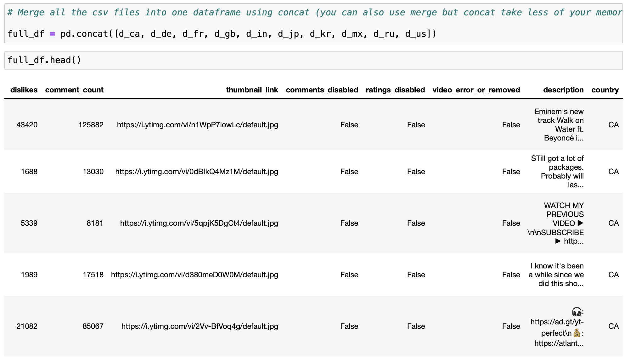Click the ratings_disabled column header
The image size is (630, 364).
(395, 90)
